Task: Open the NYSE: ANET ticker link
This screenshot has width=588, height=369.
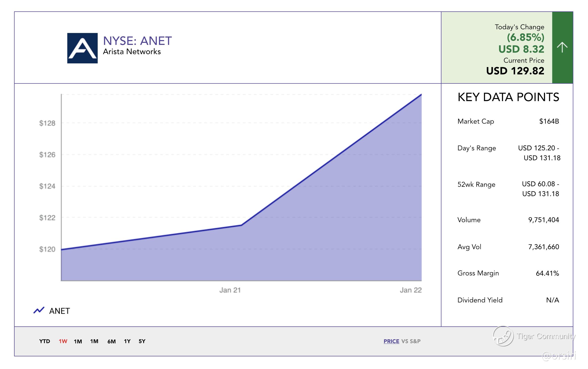Action: 137,41
